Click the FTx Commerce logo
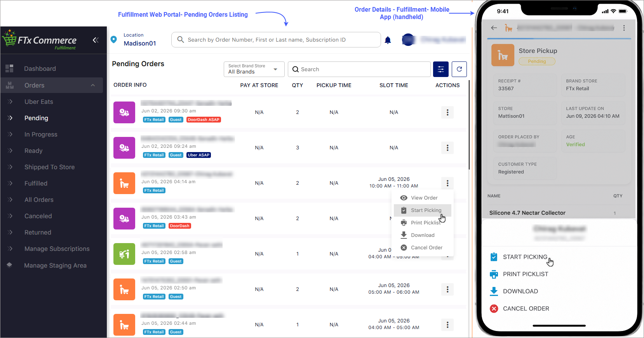Screen dimensions: 644x338 40,40
